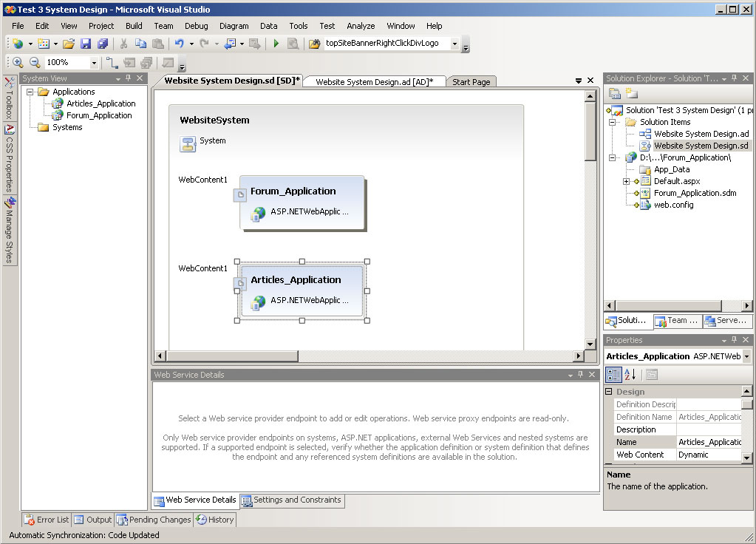Select Forum_Application.sdm file
The height and width of the screenshot is (544, 756).
tap(695, 193)
